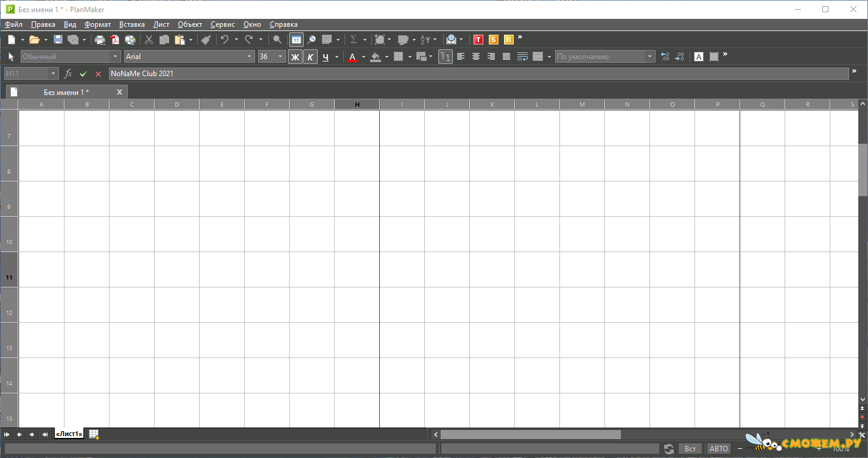Cancel cell entry with red X
This screenshot has width=868, height=458.
pyautogui.click(x=98, y=74)
